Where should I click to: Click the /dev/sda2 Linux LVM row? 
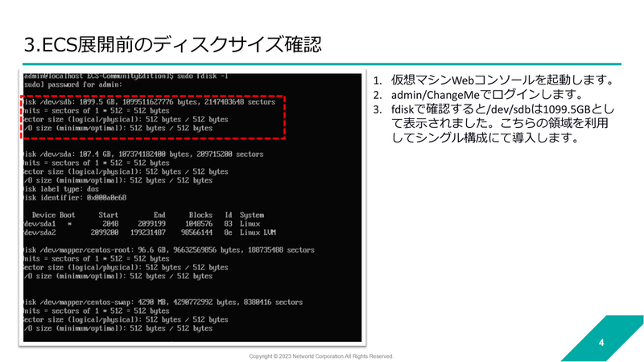[x=150, y=232]
